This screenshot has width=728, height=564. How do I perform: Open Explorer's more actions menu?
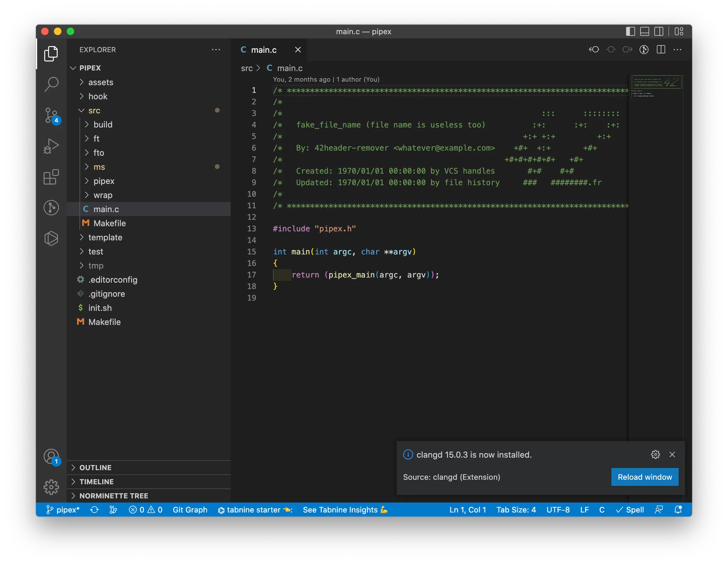216,50
